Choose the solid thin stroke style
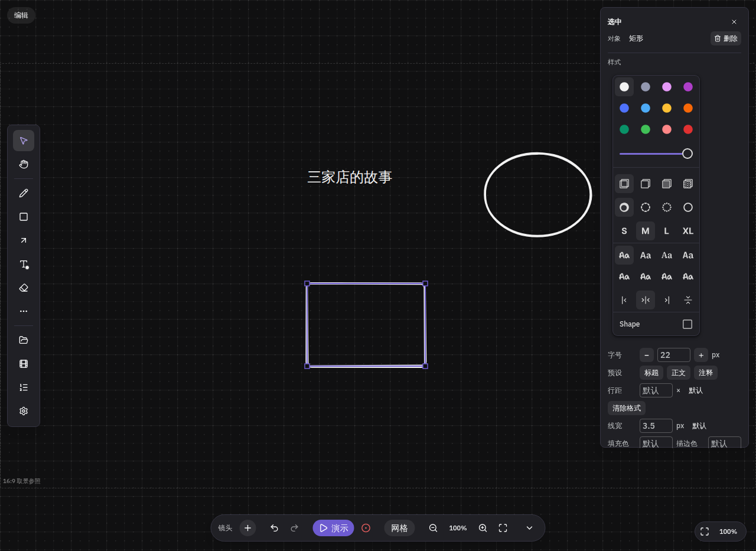756x551 pixels. point(688,207)
